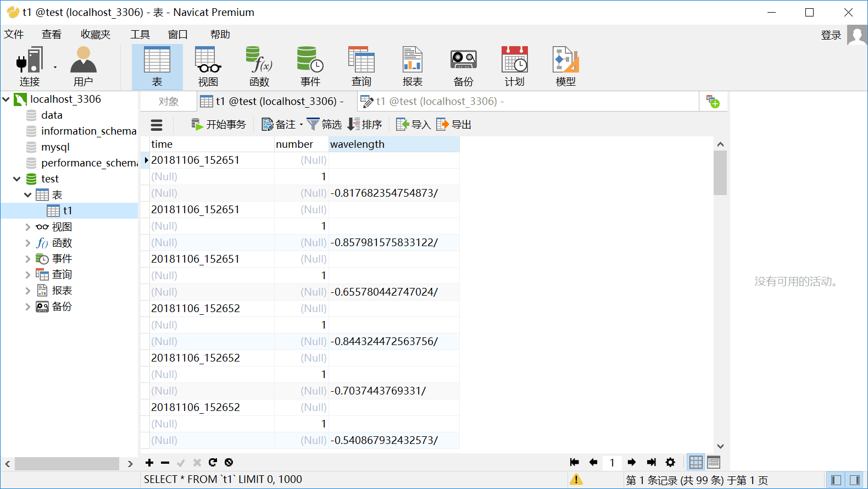The width and height of the screenshot is (868, 489).
Task: Toggle the left navigation pane
Action: [x=836, y=480]
